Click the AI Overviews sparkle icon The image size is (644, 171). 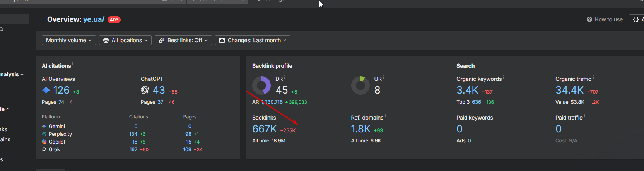46,90
